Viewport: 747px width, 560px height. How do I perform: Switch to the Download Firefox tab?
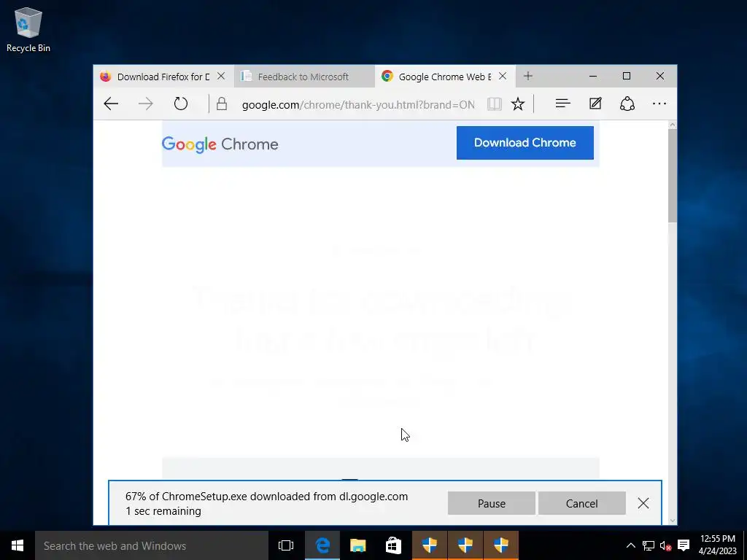pyautogui.click(x=163, y=77)
